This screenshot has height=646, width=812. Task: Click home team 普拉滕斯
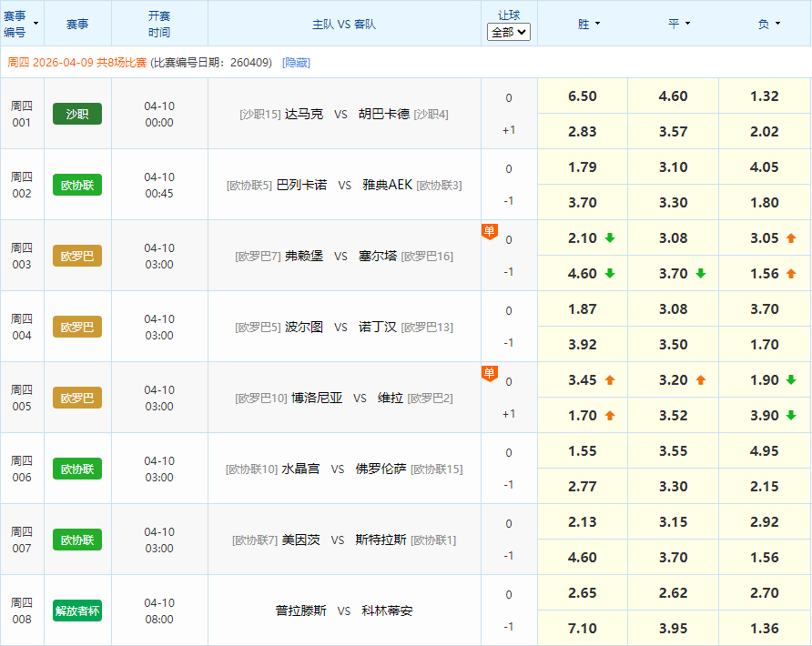point(301,611)
